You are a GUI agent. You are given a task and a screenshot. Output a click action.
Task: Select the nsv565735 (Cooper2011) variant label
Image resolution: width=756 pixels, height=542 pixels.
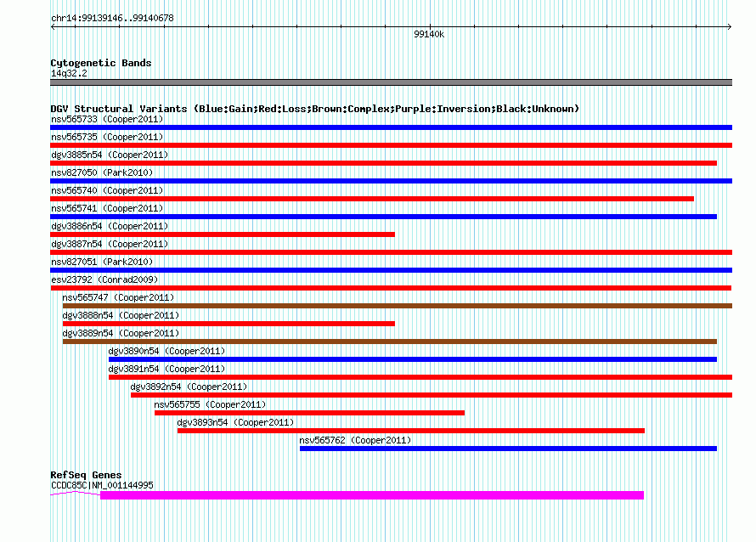(x=107, y=137)
